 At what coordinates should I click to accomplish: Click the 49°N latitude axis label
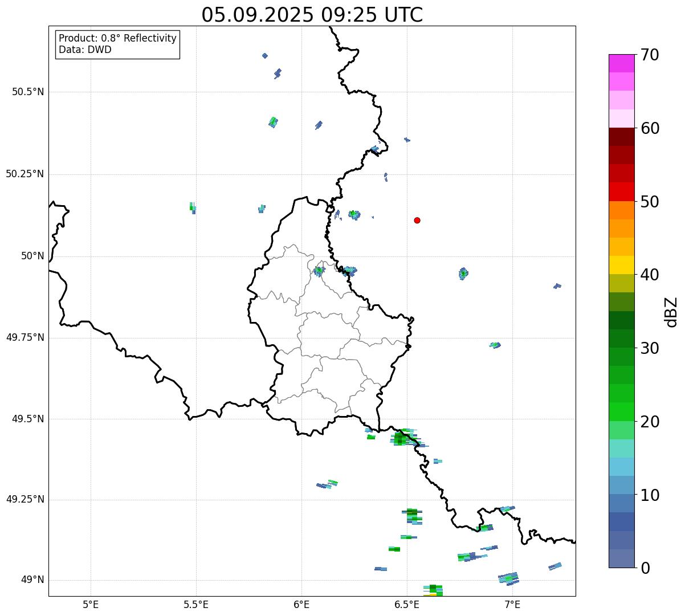pyautogui.click(x=32, y=580)
